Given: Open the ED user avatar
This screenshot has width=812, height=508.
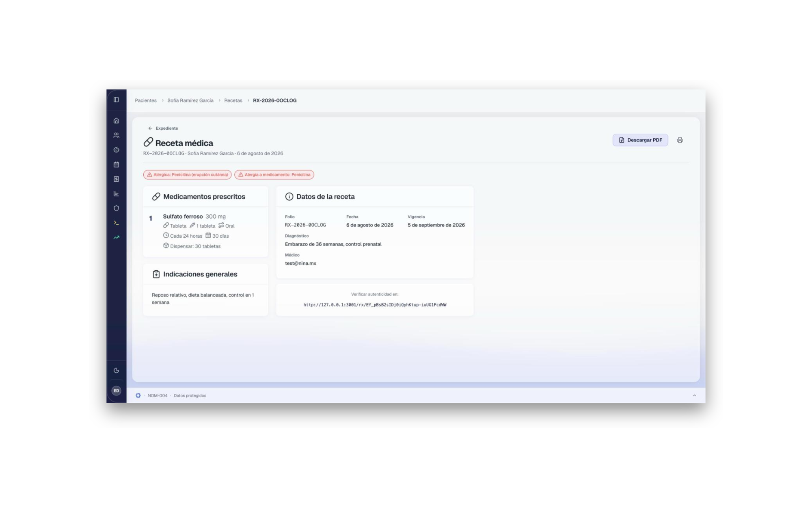Looking at the screenshot, I should pyautogui.click(x=116, y=391).
